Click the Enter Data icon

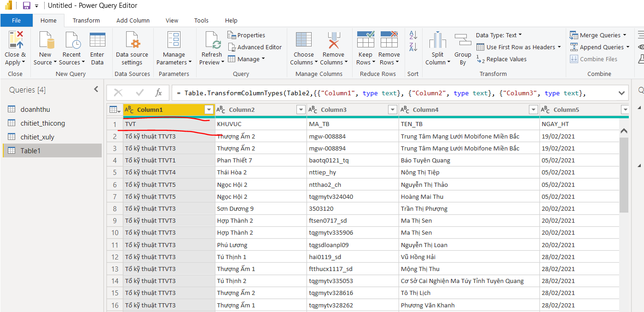pyautogui.click(x=97, y=40)
